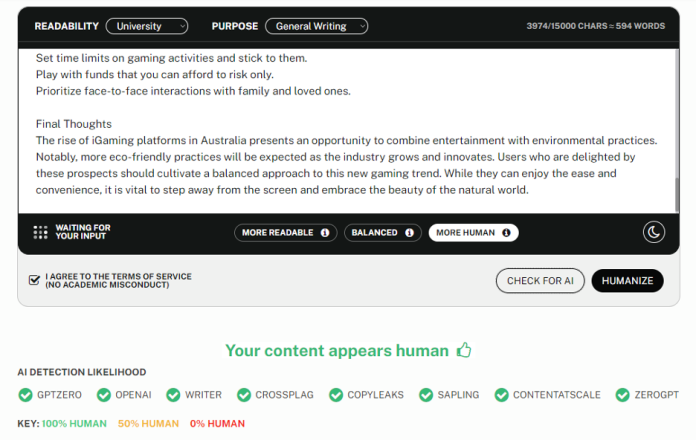Open info icon on More Readable
Screen dimensions: 696x440
click(x=325, y=233)
